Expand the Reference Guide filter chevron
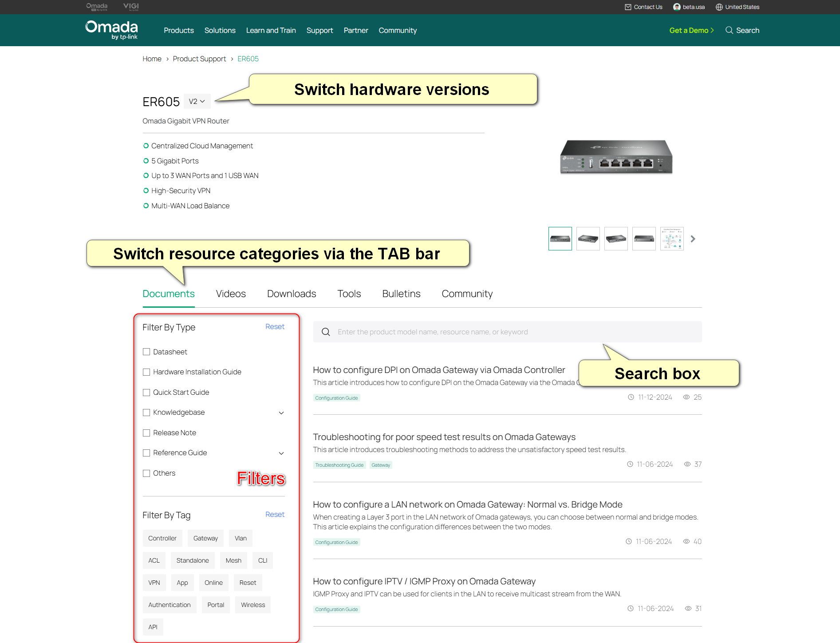The height and width of the screenshot is (643, 840). [x=281, y=453]
